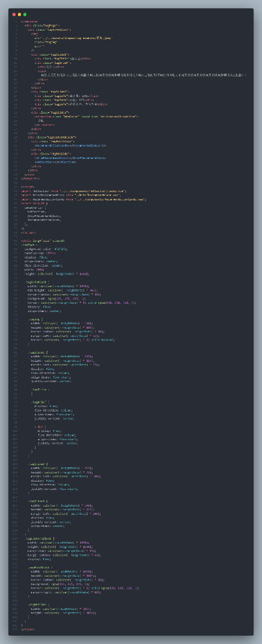Click the yellow minimize window dot
The image size is (262, 644).
point(20,14)
